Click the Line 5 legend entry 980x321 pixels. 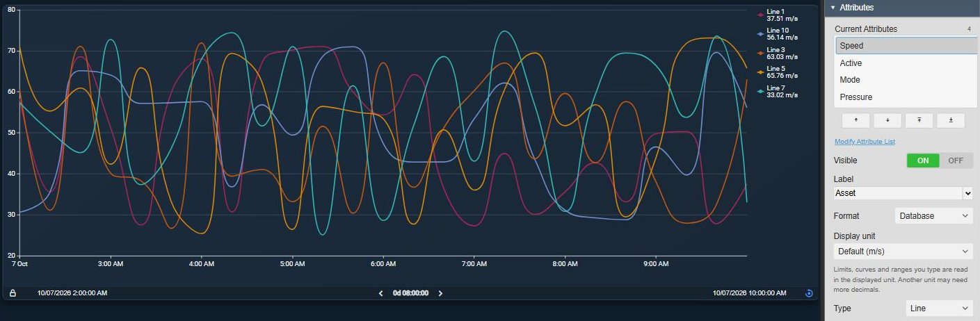(777, 72)
